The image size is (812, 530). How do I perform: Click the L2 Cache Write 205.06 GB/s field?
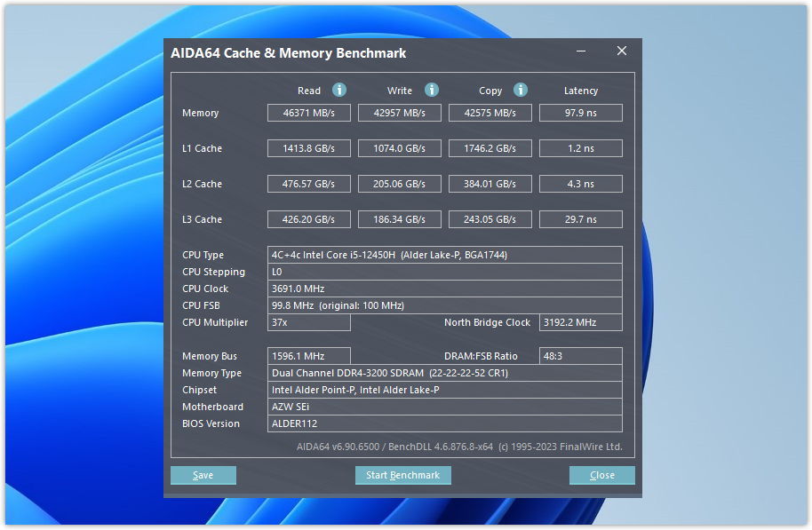(x=400, y=184)
